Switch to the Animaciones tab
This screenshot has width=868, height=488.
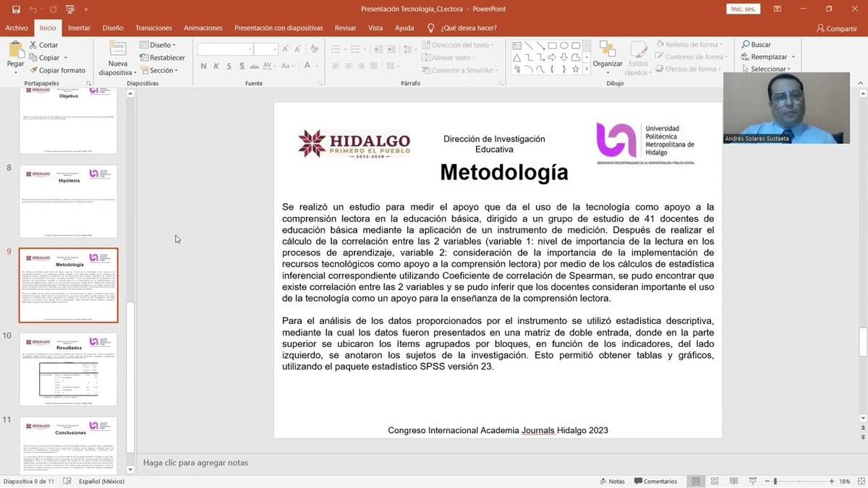point(203,28)
